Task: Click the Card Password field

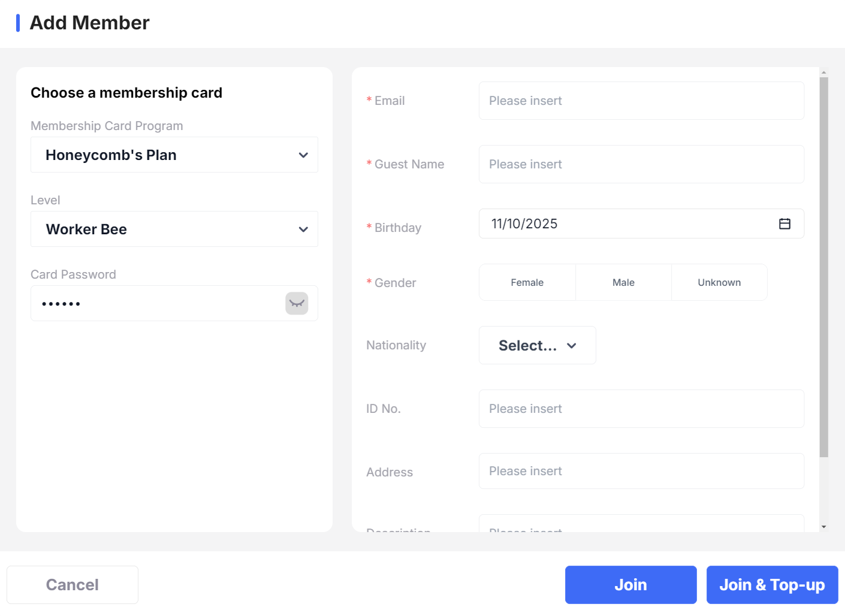Action: pyautogui.click(x=156, y=303)
